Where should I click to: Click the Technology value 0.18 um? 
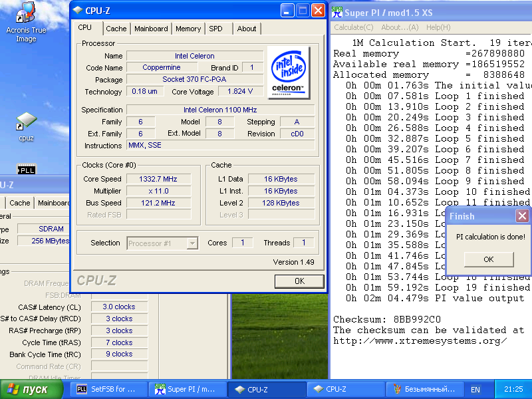(x=145, y=91)
